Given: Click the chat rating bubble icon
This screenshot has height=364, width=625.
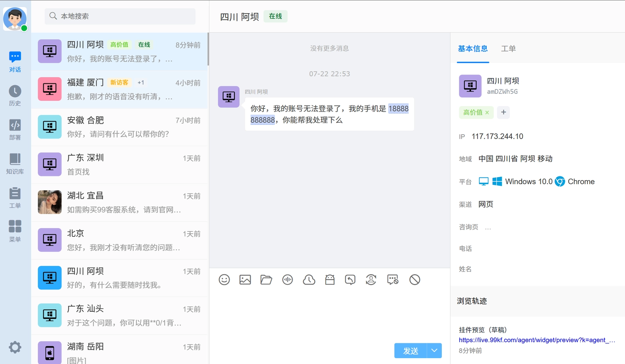Looking at the screenshot, I should click(393, 280).
